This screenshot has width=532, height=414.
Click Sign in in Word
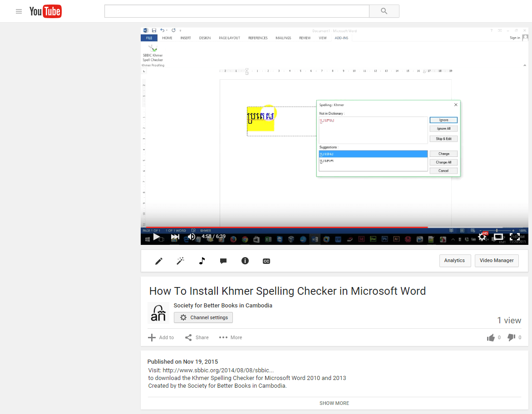pyautogui.click(x=515, y=38)
